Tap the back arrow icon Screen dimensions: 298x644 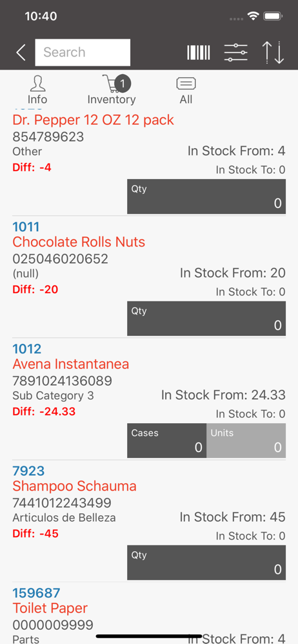click(21, 53)
